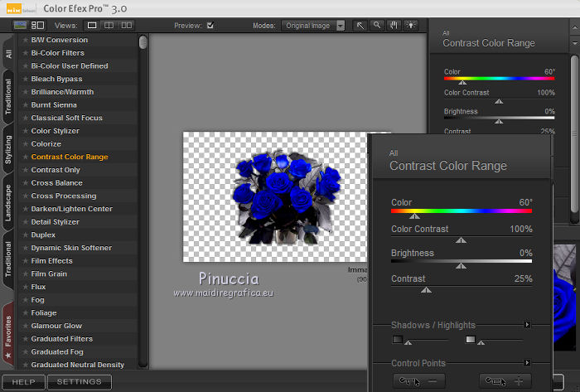Open the Stylizing category tab

(x=8, y=149)
